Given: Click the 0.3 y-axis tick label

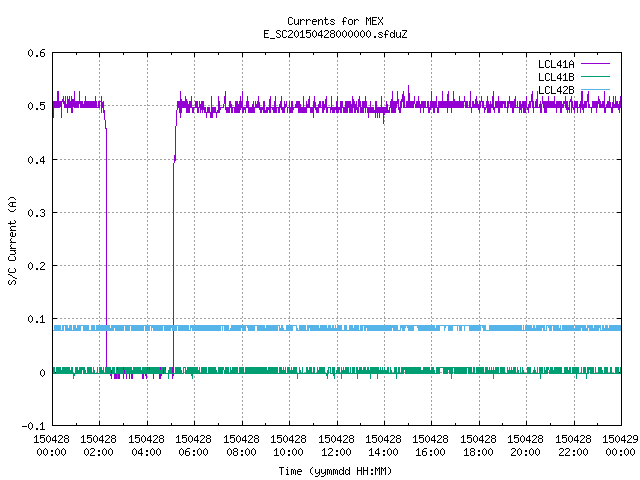Looking at the screenshot, I should click(x=36, y=213).
